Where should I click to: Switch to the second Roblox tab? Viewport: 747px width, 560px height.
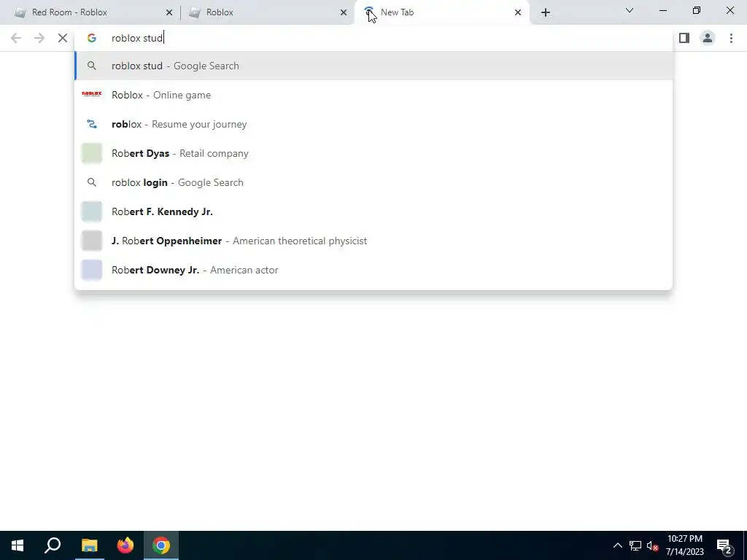(267, 12)
